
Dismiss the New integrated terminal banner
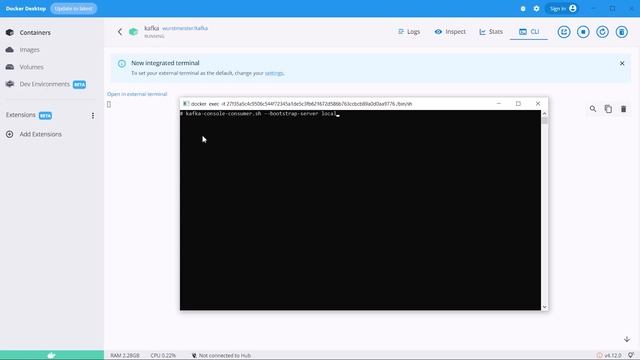coord(622,63)
